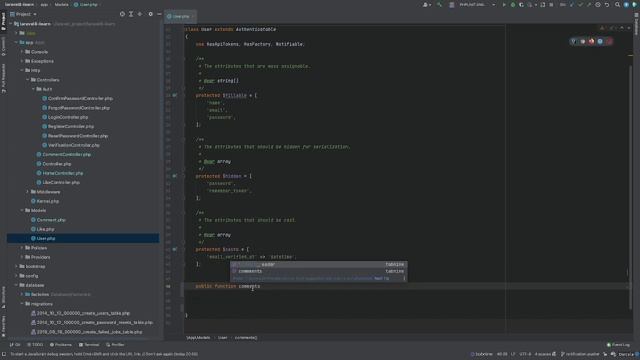Collapse the Models folder

(x=22, y=210)
